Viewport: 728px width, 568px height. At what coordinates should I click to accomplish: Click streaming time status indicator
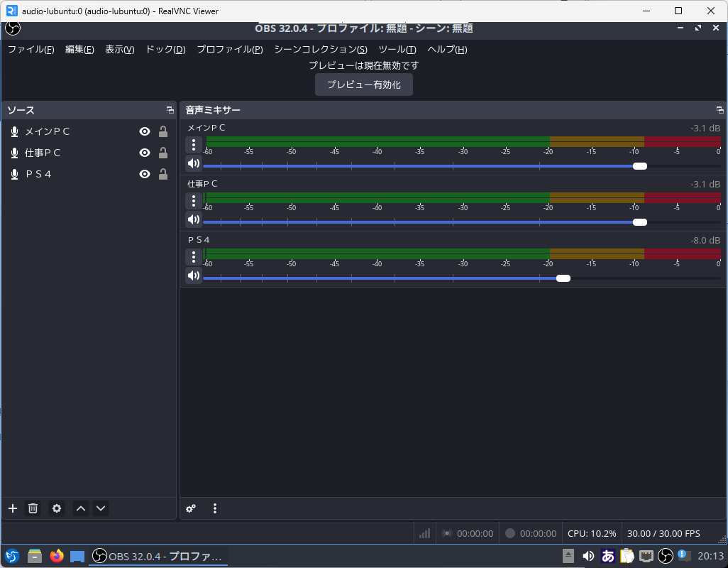pyautogui.click(x=468, y=534)
